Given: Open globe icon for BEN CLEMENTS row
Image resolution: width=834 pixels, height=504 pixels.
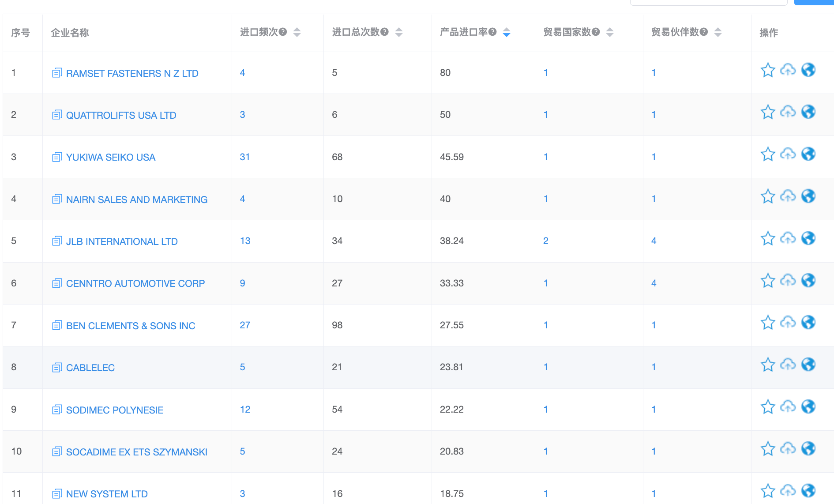Looking at the screenshot, I should 808,322.
